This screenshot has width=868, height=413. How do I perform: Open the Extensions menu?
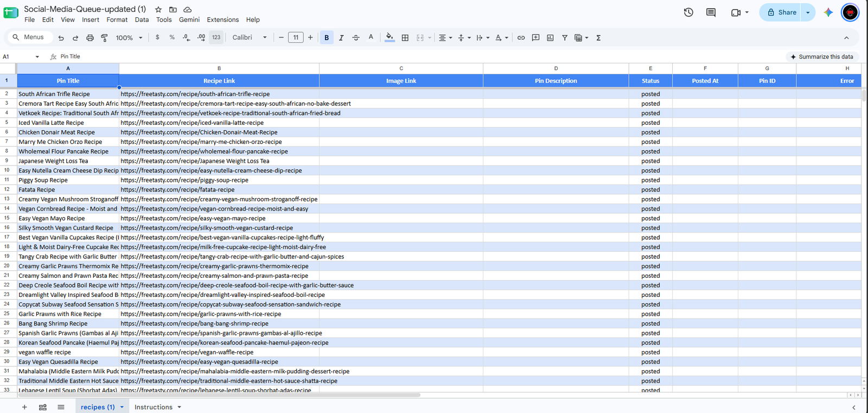(222, 20)
